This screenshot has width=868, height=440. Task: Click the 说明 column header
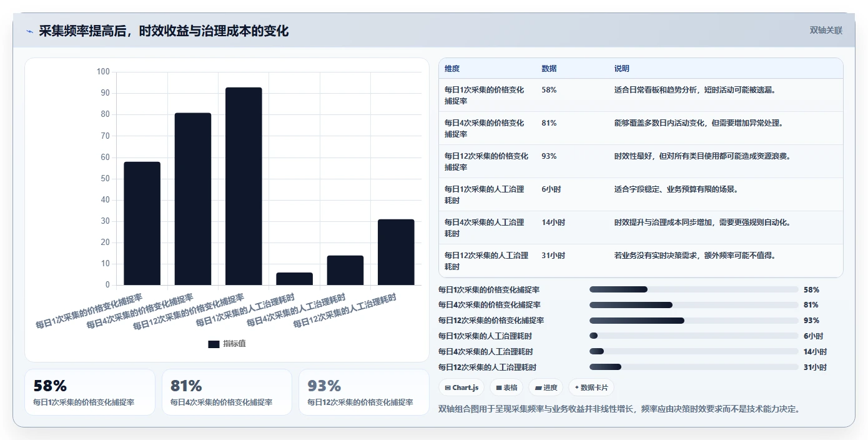pos(621,69)
